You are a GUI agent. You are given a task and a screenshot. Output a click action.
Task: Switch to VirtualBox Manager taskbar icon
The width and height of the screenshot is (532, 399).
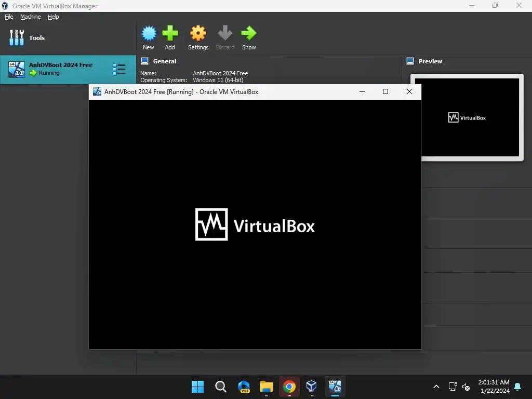(312, 387)
